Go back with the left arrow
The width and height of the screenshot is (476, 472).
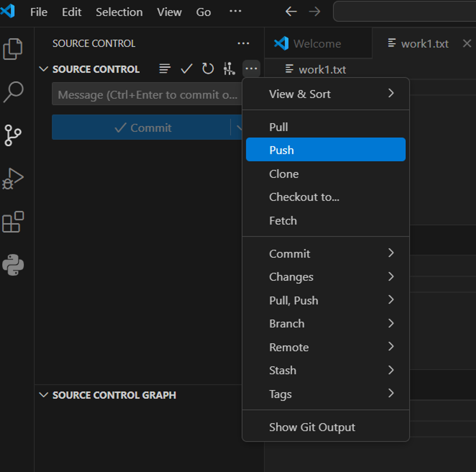(291, 12)
